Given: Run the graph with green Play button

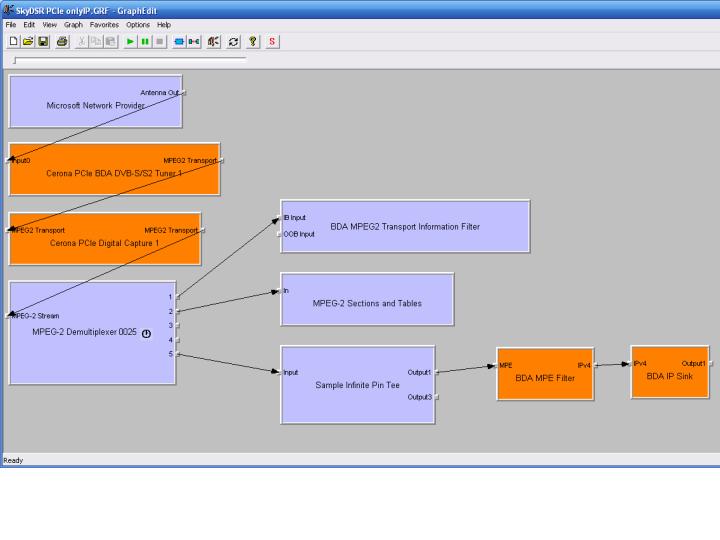Looking at the screenshot, I should click(x=130, y=42).
